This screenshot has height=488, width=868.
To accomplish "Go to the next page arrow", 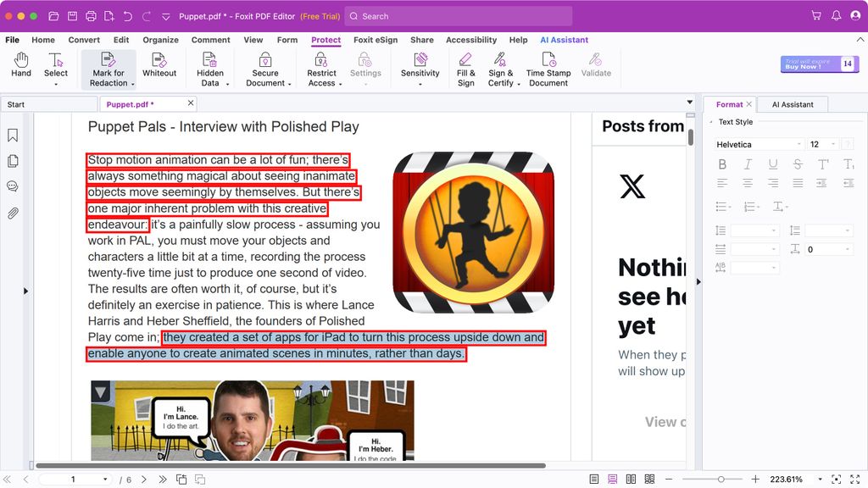I will pyautogui.click(x=142, y=480).
